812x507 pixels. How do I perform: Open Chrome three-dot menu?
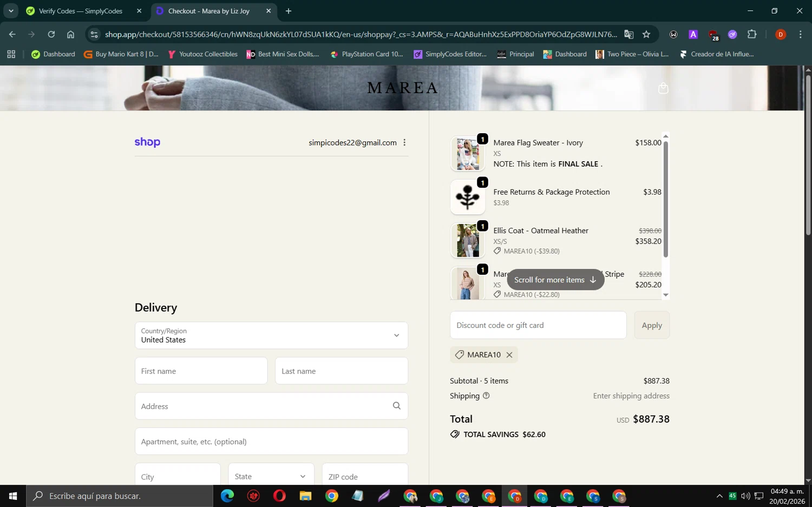[x=801, y=34]
